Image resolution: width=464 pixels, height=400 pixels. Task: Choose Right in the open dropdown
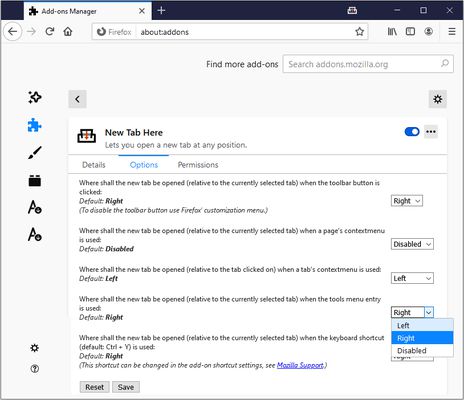click(422, 338)
